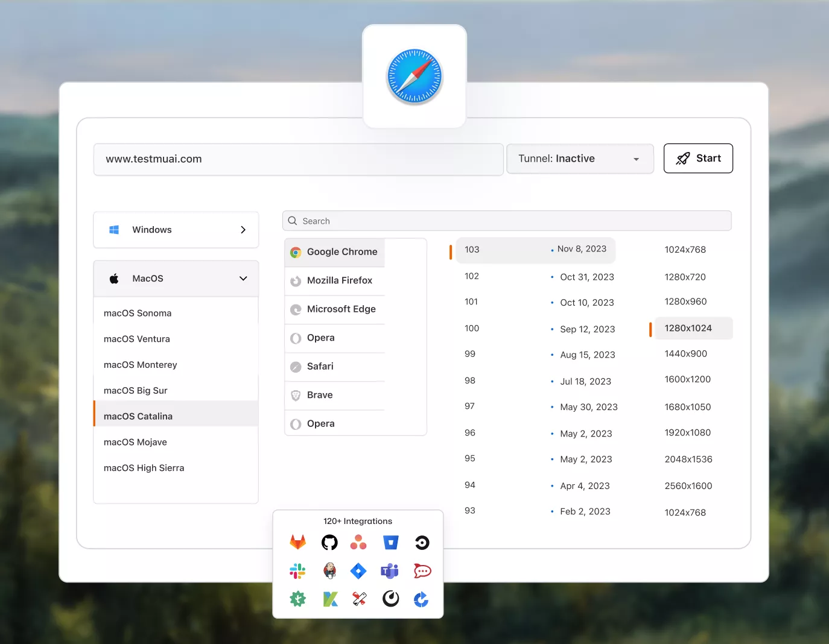Open the Katalon integration icon
The image size is (829, 644).
tap(330, 599)
